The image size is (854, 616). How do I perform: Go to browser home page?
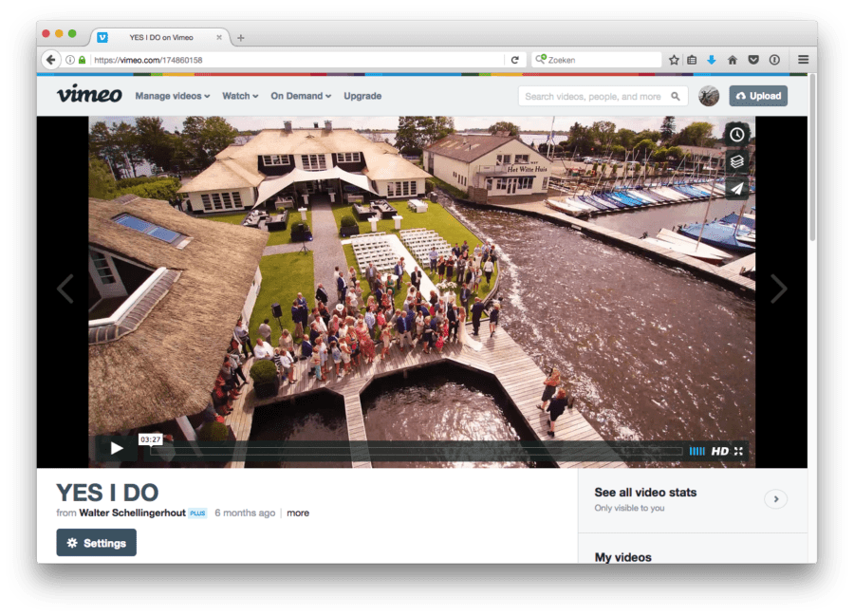click(732, 60)
